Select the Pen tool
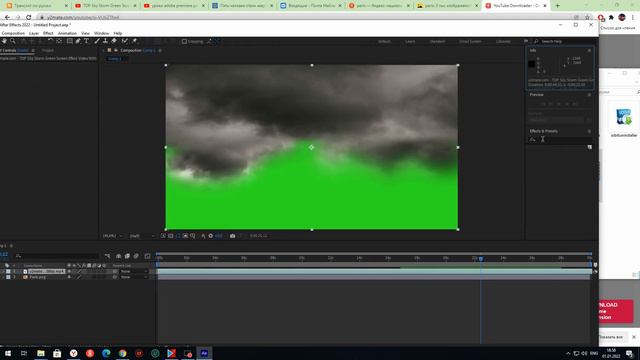This screenshot has height=360, width=640. point(78,41)
